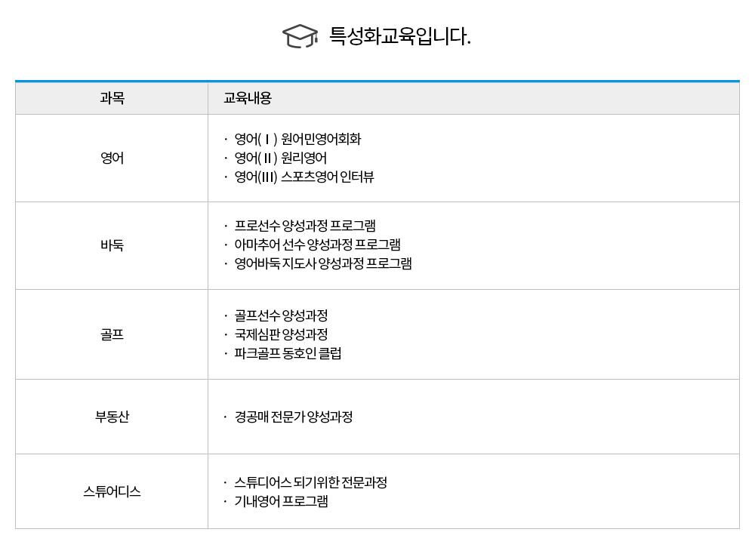
Task: Click the 과목 column header
Action: coord(112,98)
